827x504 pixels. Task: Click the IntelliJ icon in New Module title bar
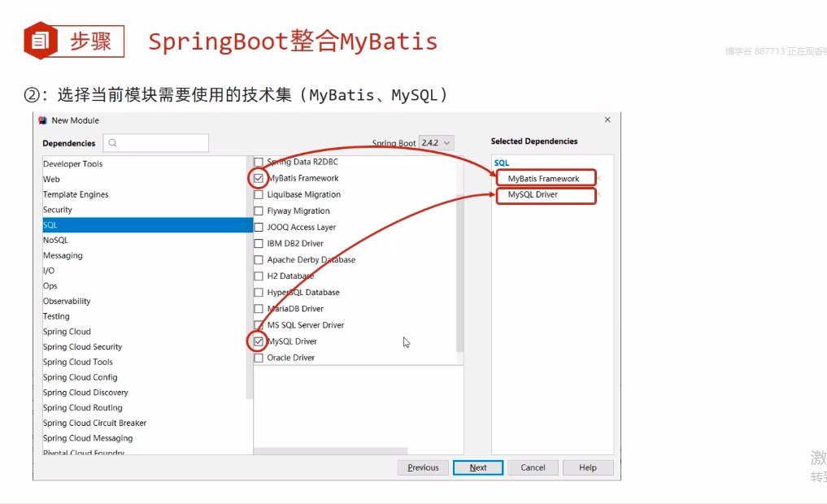(43, 120)
